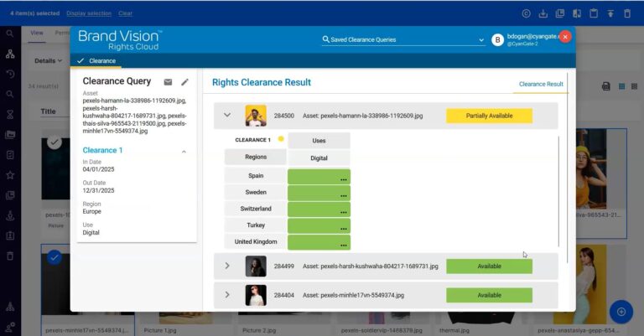Click the Digital column header cell
The width and height of the screenshot is (644, 336).
pyautogui.click(x=319, y=158)
